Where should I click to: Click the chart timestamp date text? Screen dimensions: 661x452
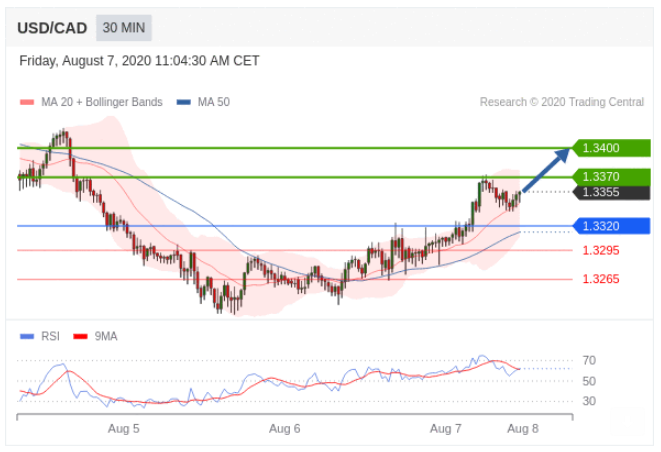pos(139,61)
